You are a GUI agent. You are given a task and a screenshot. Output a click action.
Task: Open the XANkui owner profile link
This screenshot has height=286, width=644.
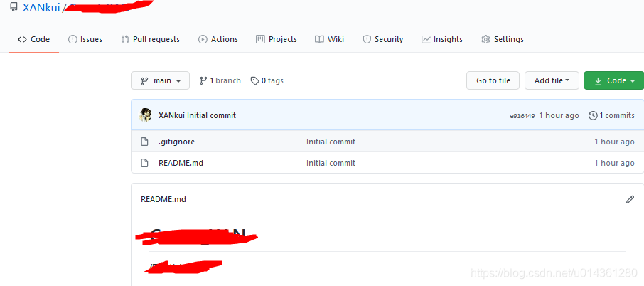[x=41, y=8]
